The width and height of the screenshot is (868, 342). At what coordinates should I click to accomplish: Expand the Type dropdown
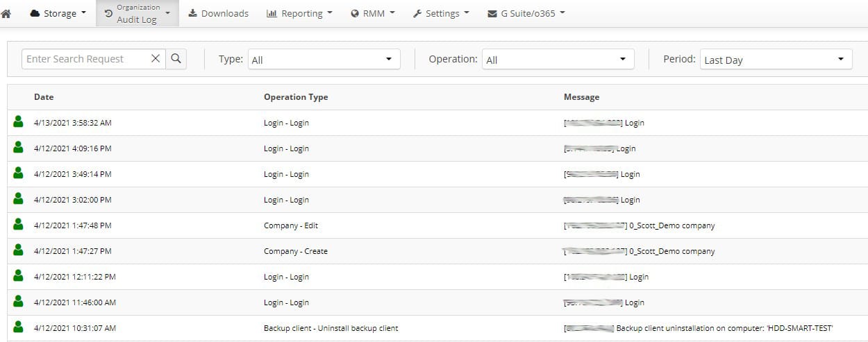(x=324, y=60)
